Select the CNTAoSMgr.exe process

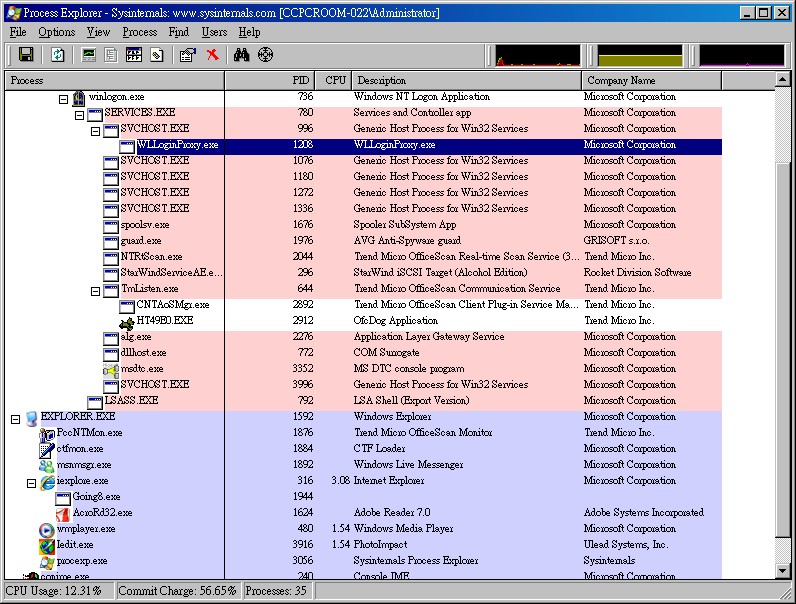173,305
